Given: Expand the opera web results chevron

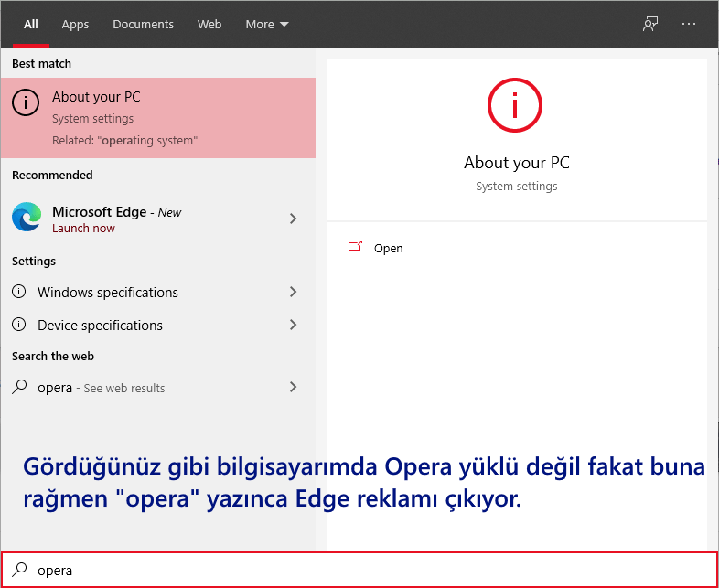Looking at the screenshot, I should [x=294, y=387].
